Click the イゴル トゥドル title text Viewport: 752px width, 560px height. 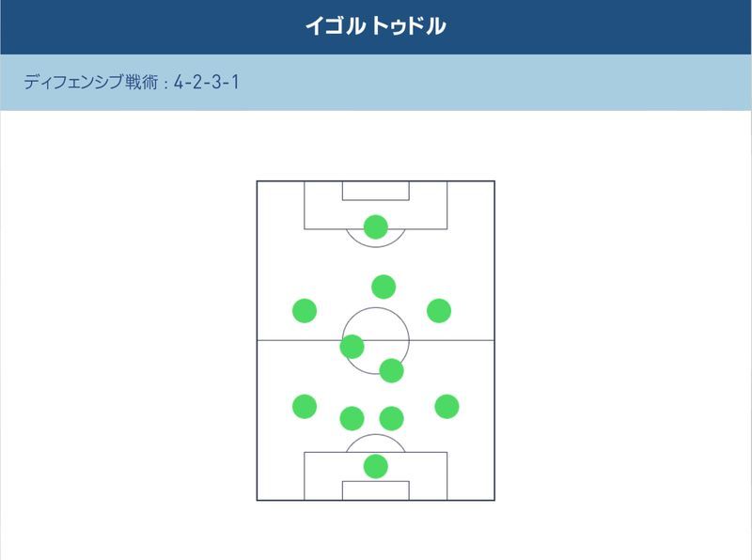point(375,26)
